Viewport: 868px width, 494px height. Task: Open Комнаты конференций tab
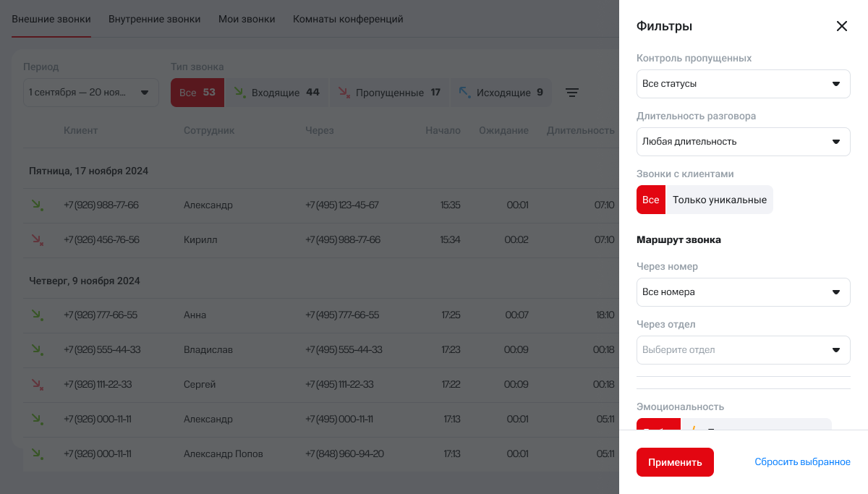click(x=348, y=20)
